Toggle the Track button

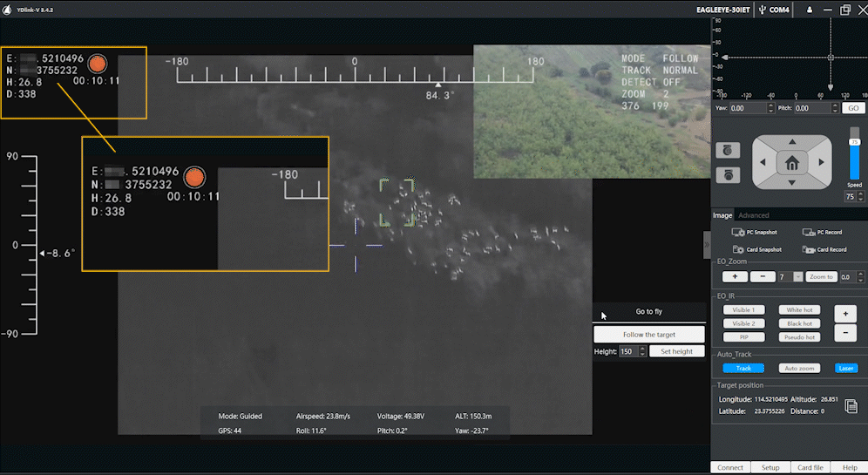(743, 368)
